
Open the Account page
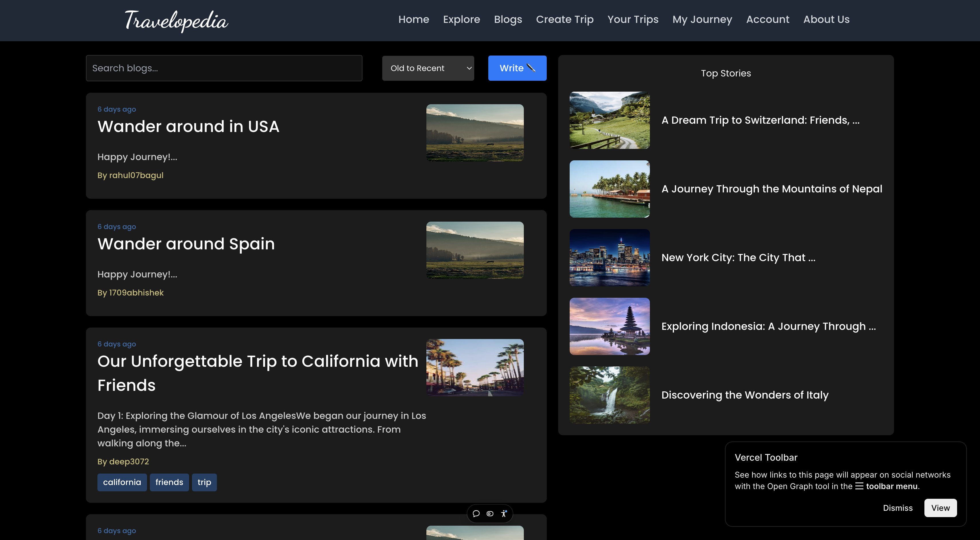point(767,19)
